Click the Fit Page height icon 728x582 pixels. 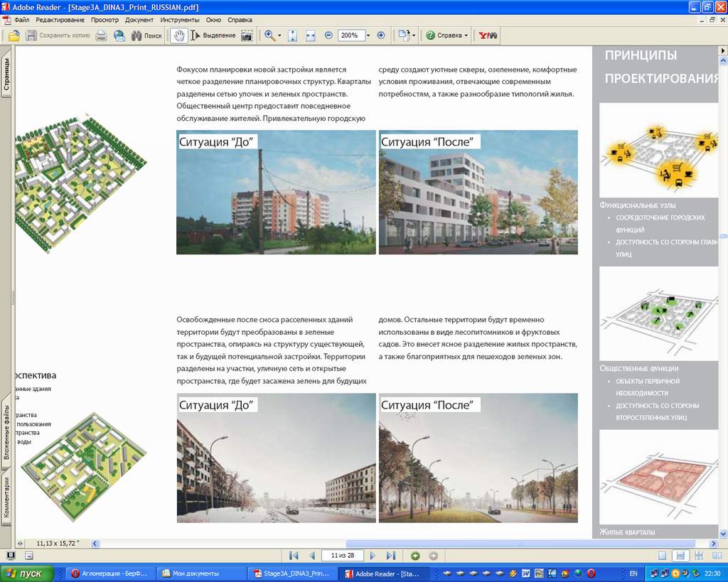(292, 36)
